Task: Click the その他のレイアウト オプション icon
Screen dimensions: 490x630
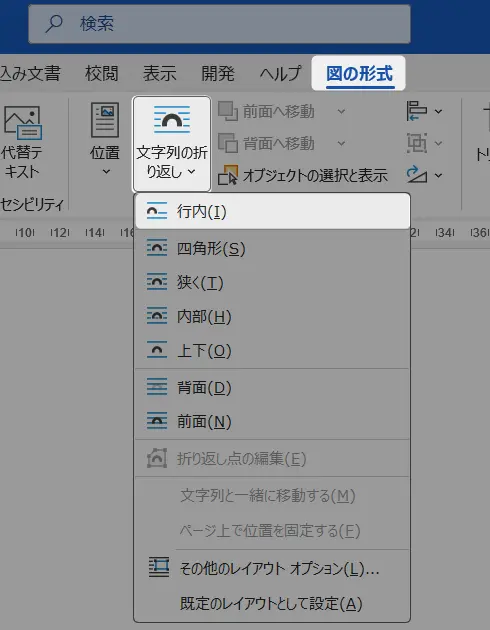Action: tap(159, 568)
